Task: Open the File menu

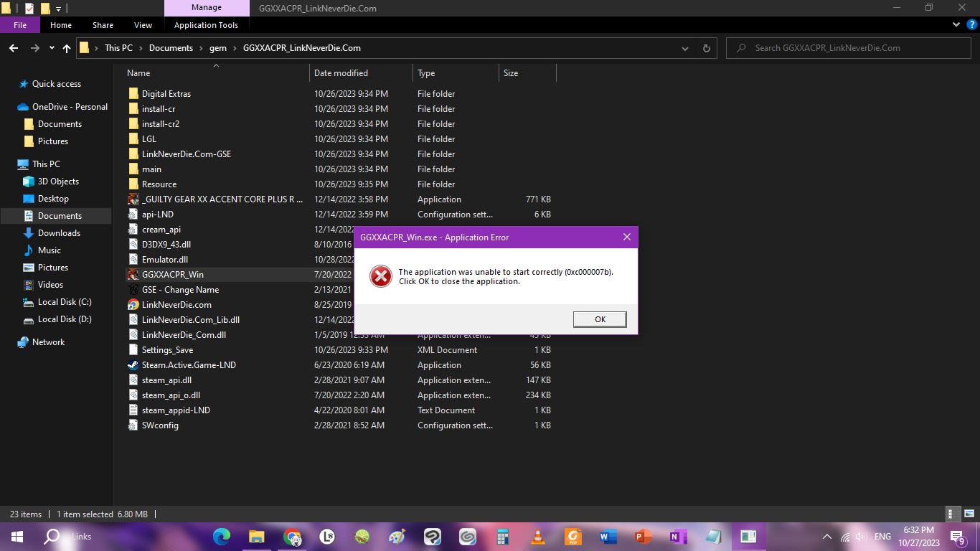Action: (x=20, y=25)
